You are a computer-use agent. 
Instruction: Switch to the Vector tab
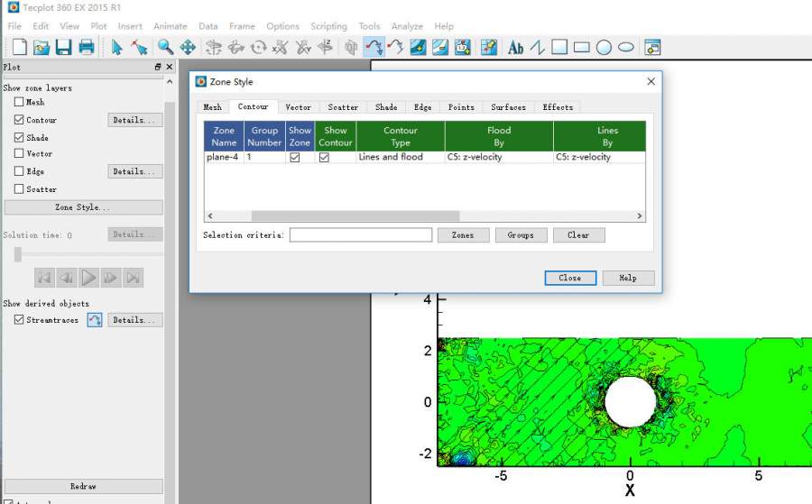click(x=299, y=107)
